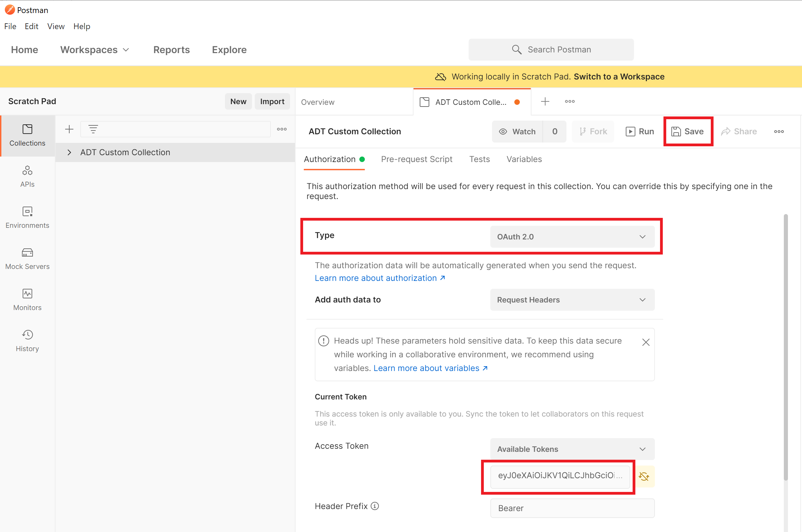
Task: Fork the ADT Custom Collection
Action: pyautogui.click(x=594, y=132)
